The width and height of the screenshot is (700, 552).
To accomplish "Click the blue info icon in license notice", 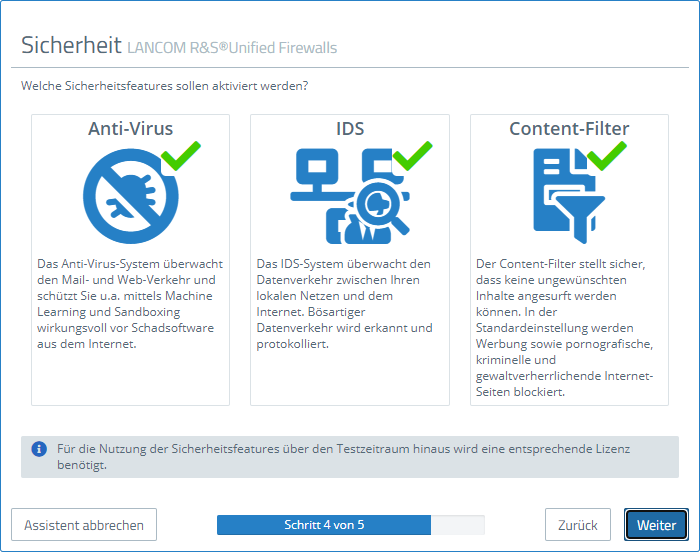I will 39,449.
